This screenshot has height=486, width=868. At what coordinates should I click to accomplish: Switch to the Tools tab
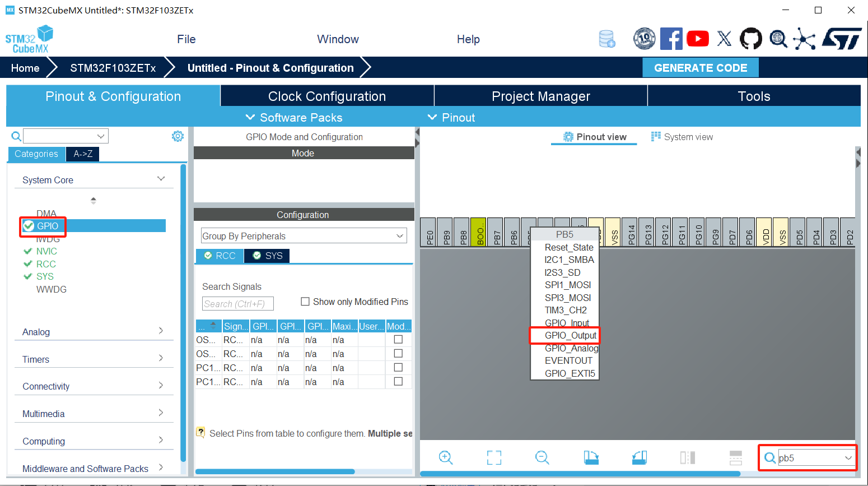pyautogui.click(x=754, y=96)
